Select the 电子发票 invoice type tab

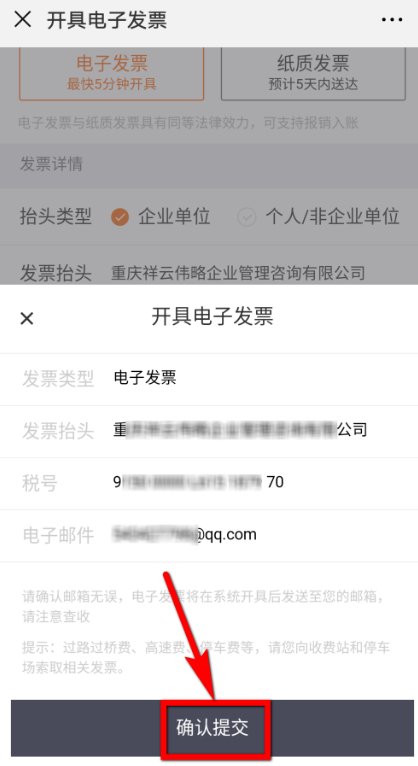click(111, 72)
